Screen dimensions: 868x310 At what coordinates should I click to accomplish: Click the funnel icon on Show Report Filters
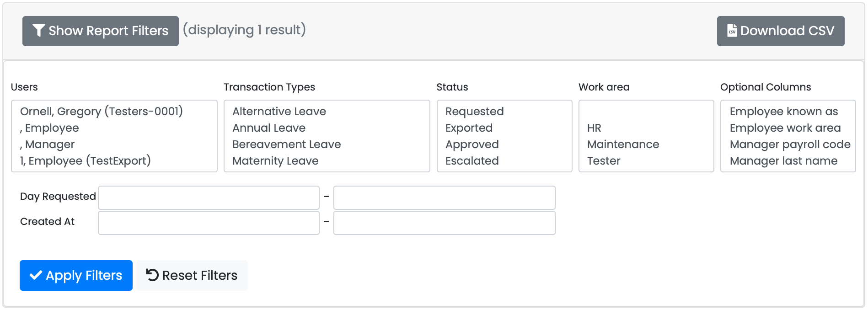tap(38, 31)
